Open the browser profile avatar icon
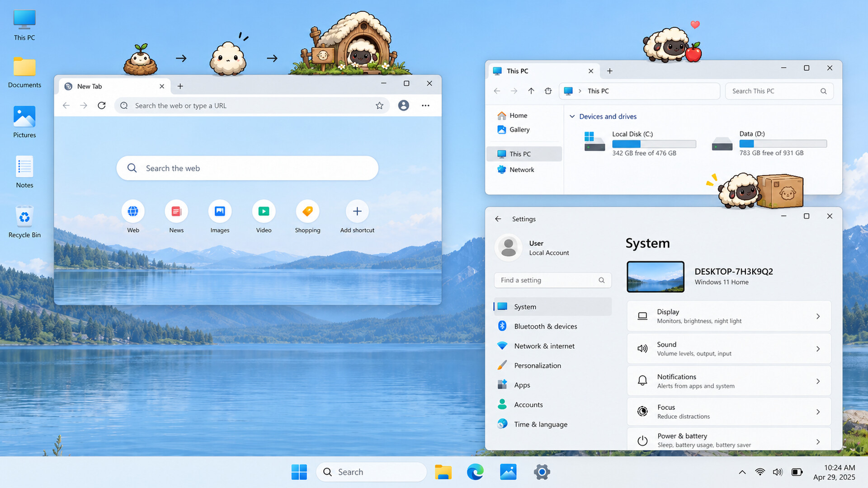Screen dimensions: 868x488 tap(403, 105)
